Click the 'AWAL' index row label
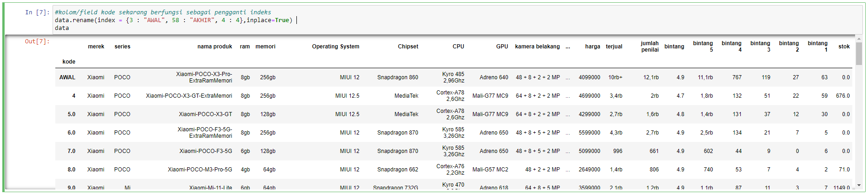Viewport: 868px width, 194px height. tap(67, 77)
